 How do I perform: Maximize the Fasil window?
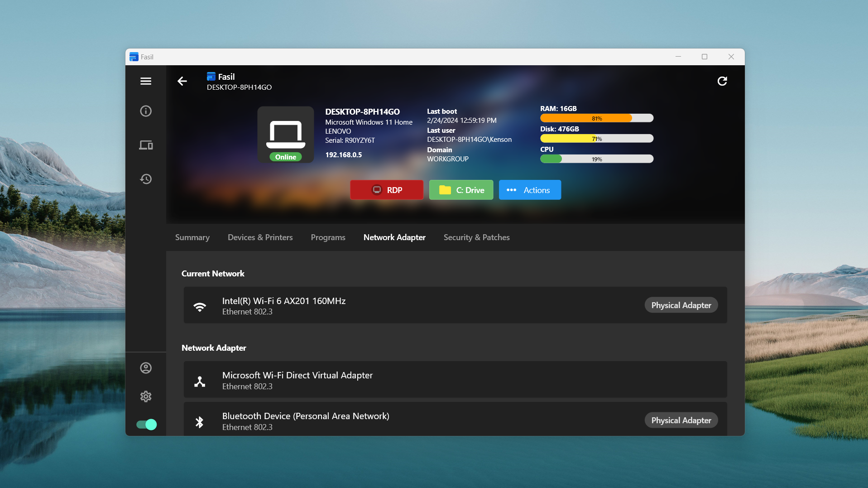[x=705, y=57]
